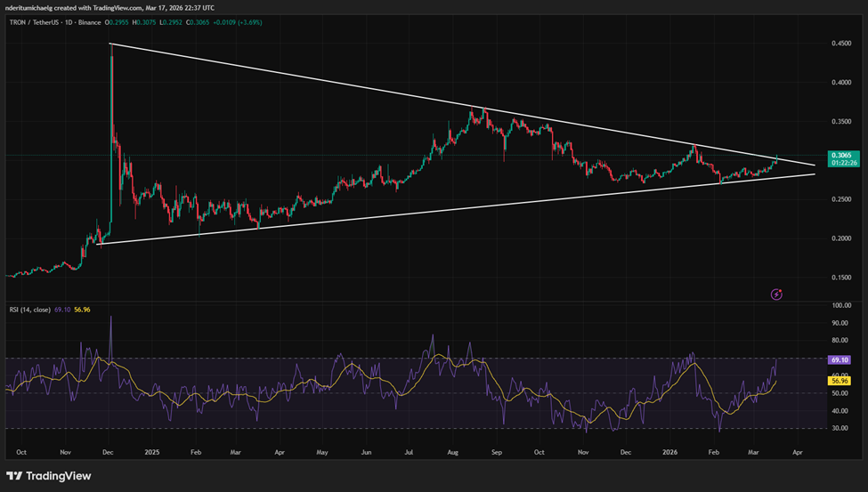Click the 0.4500 level on price axis
The image size is (868, 492).
(x=840, y=43)
